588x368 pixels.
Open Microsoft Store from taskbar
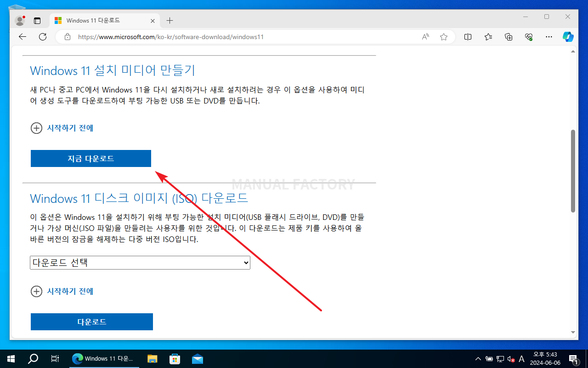[x=175, y=359]
